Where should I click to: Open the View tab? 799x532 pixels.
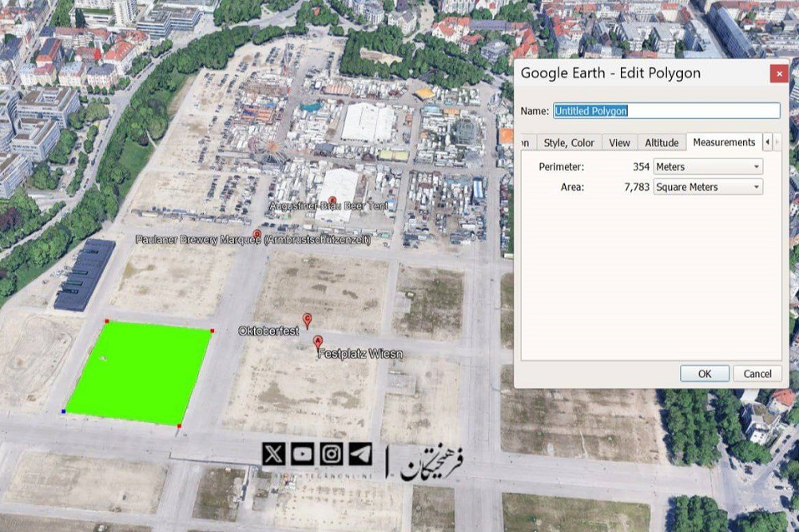click(x=619, y=143)
